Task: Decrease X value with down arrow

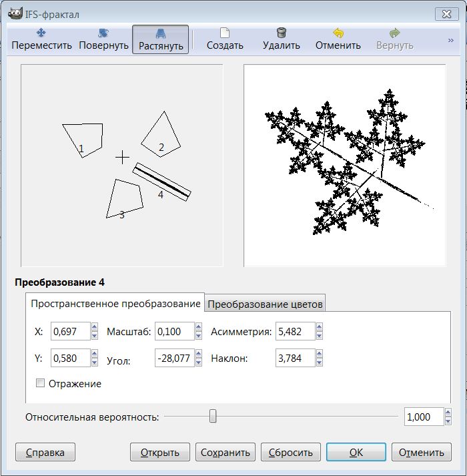Action: coord(94,335)
